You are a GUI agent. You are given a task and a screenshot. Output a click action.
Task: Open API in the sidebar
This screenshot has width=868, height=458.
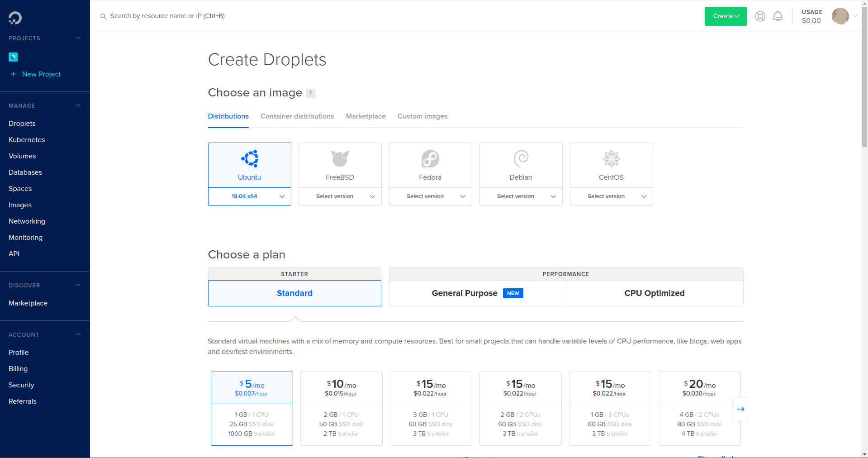14,253
